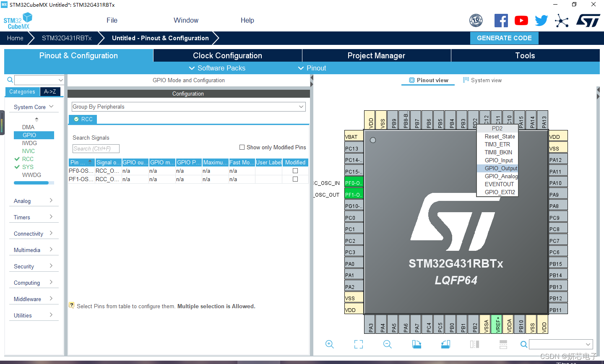This screenshot has height=364, width=604.
Task: Click the STM32CubeMX logo
Action: pos(18,21)
